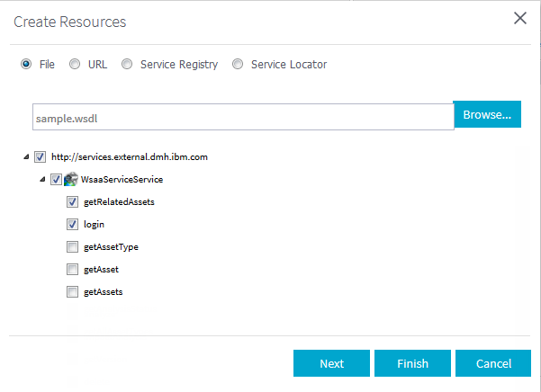Uncheck the WsaaServiceService checkbox

pos(56,180)
